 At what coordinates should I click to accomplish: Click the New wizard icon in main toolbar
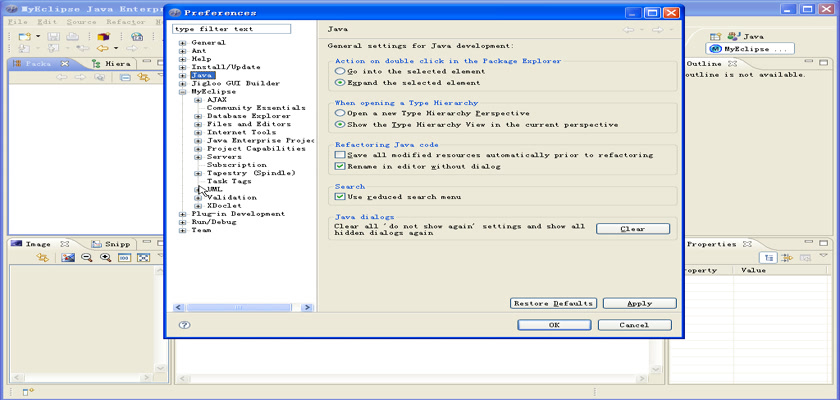pos(24,36)
